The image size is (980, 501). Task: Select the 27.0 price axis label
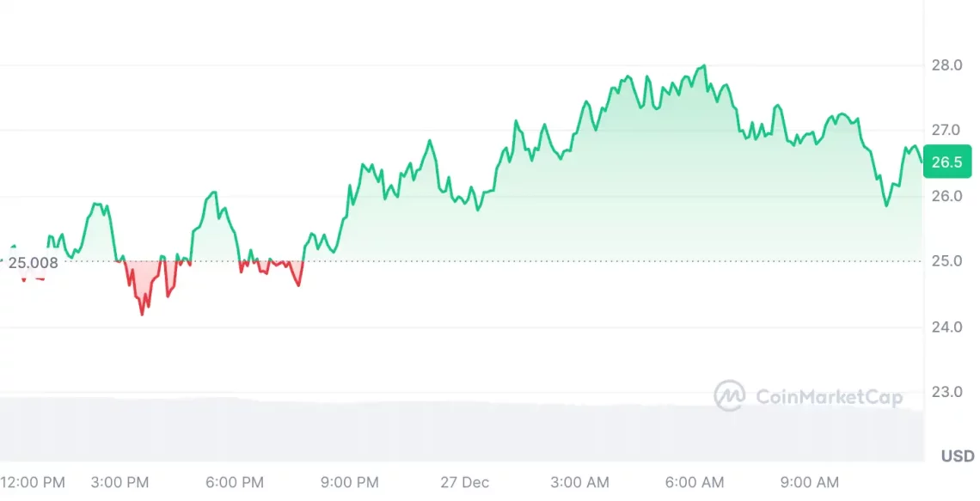pos(946,131)
